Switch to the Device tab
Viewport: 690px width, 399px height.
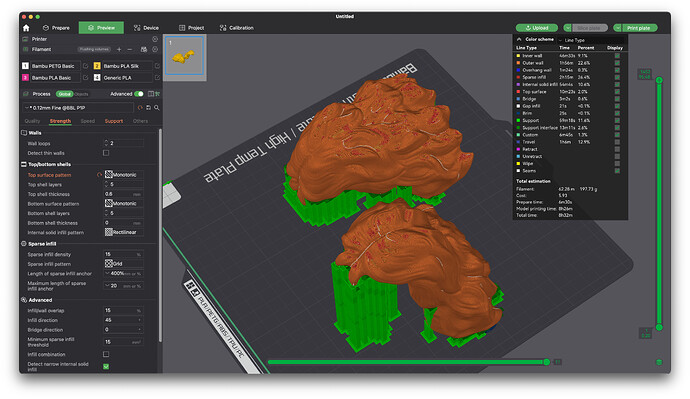(x=146, y=28)
